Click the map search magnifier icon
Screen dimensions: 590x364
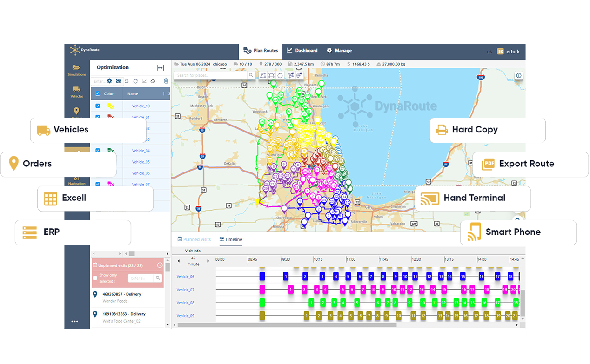point(251,75)
